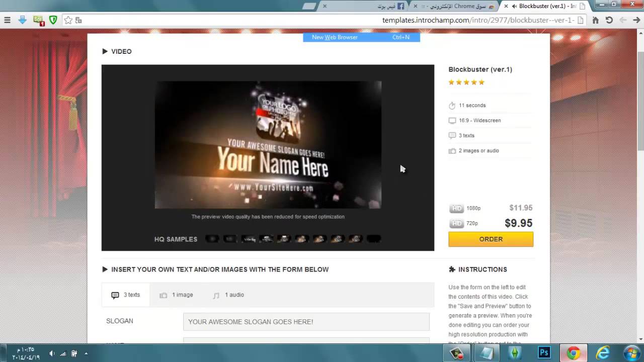Image resolution: width=644 pixels, height=362 pixels.
Task: Switch to the 3 texts form tab
Action: click(x=126, y=295)
